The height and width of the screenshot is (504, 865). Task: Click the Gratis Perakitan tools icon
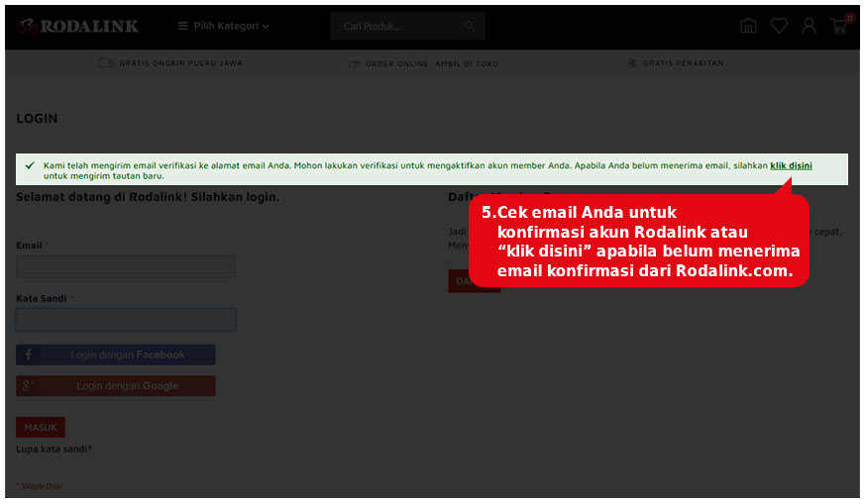[x=631, y=63]
